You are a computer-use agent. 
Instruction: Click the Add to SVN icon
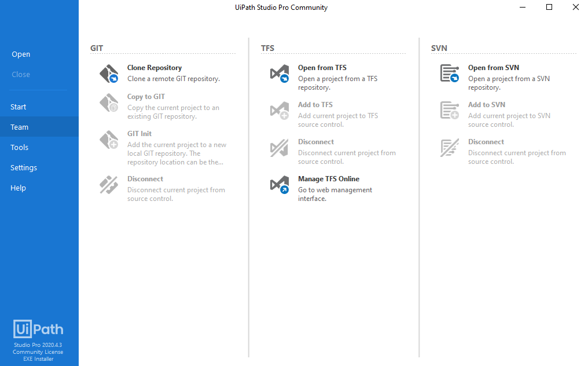(450, 111)
